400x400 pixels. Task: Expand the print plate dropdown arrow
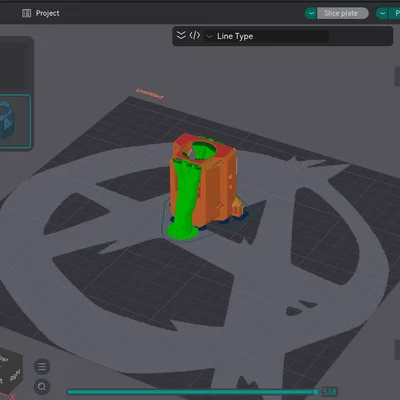coord(382,13)
